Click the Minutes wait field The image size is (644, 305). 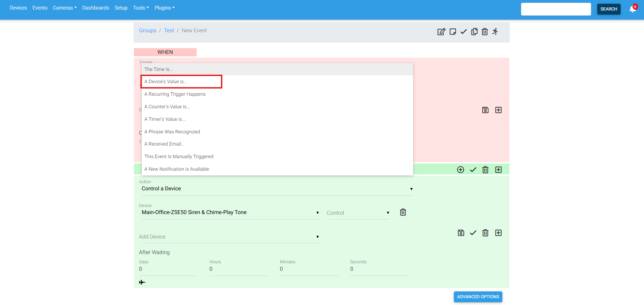pyautogui.click(x=309, y=269)
